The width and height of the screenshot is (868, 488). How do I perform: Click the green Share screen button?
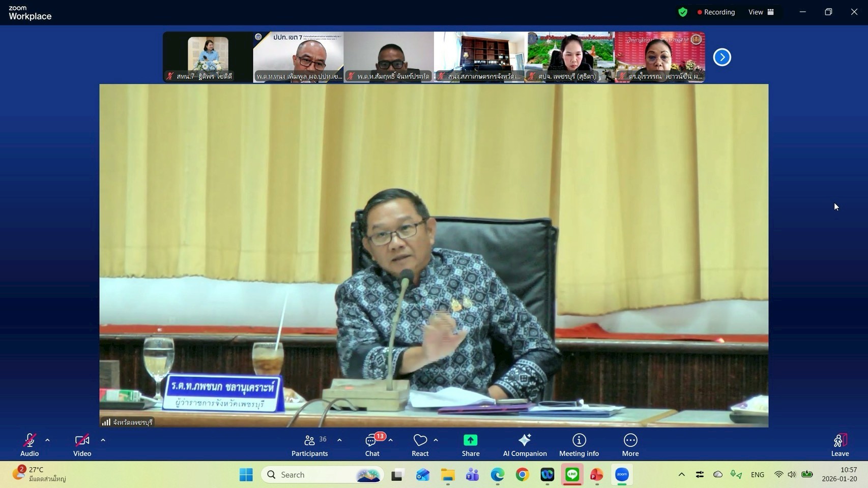click(470, 445)
